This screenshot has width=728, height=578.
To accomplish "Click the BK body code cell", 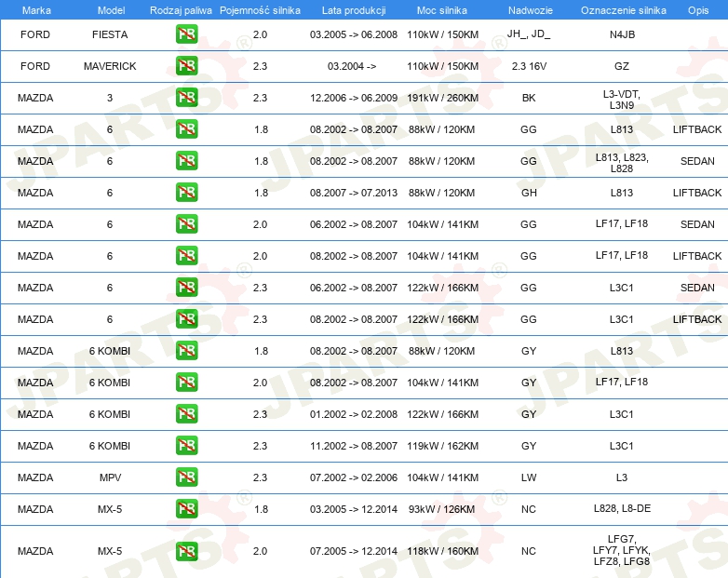I will (529, 98).
